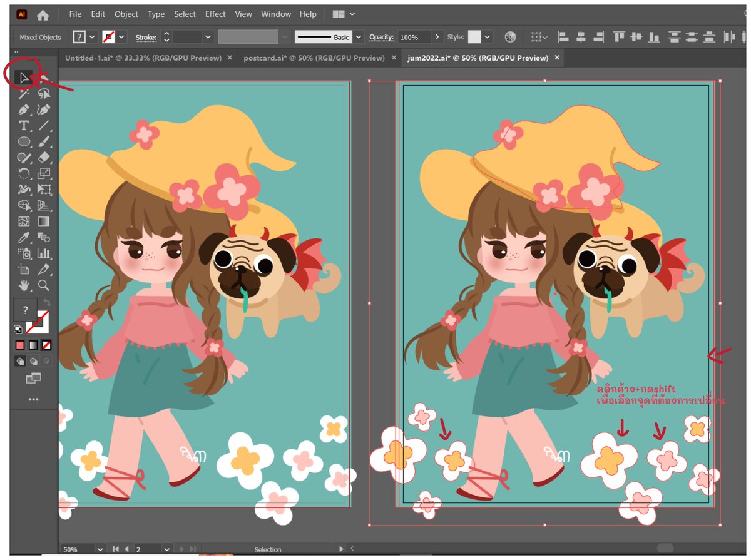Change Screen Mode button
Viewport: 751px width, 560px height.
(x=33, y=379)
